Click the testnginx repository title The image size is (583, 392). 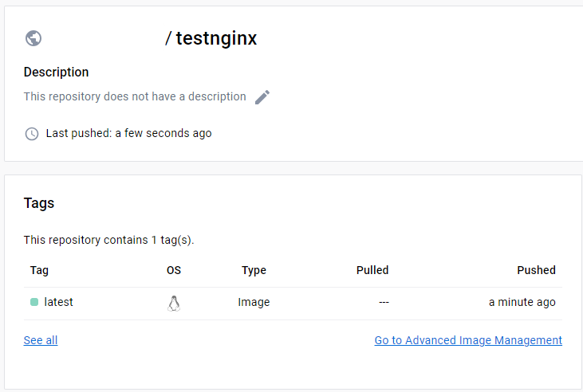[x=216, y=38]
